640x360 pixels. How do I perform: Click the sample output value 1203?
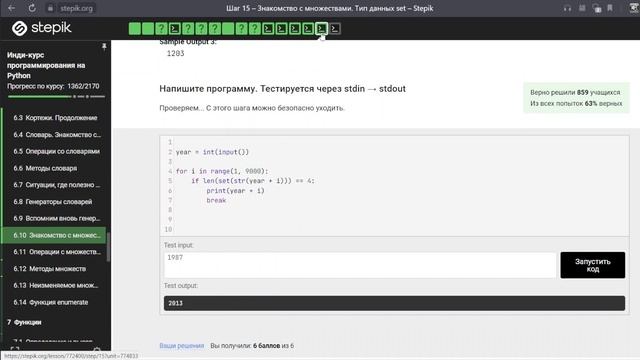pos(176,53)
